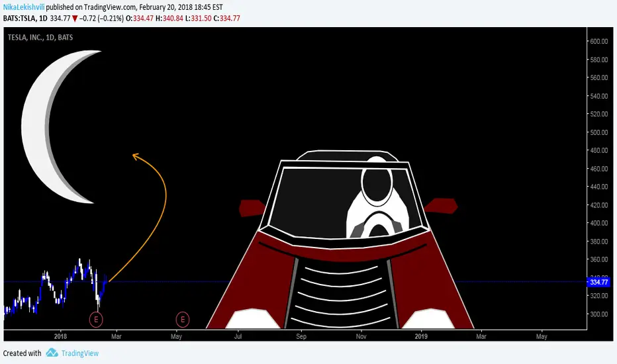Click the 420.00 price axis label
617x364 pixels.
pyautogui.click(x=599, y=205)
